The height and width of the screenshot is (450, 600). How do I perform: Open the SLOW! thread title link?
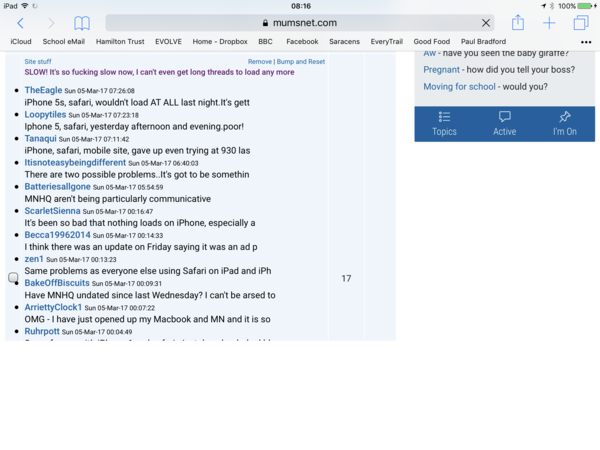[159, 72]
